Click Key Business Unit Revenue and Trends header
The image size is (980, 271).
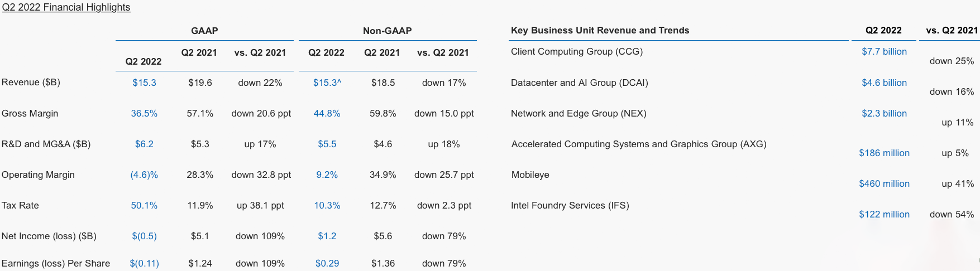(x=600, y=30)
